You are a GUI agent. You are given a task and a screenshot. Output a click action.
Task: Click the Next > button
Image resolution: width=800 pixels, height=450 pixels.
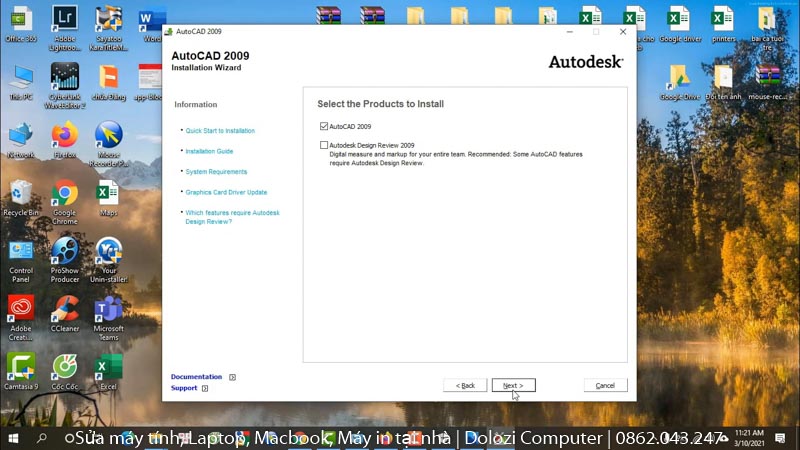click(x=513, y=385)
